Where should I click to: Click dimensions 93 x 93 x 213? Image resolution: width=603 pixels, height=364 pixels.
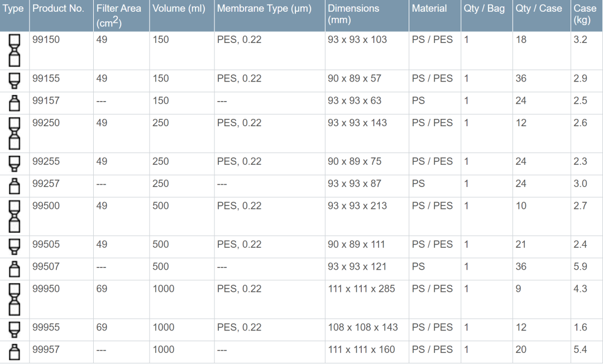tap(357, 206)
